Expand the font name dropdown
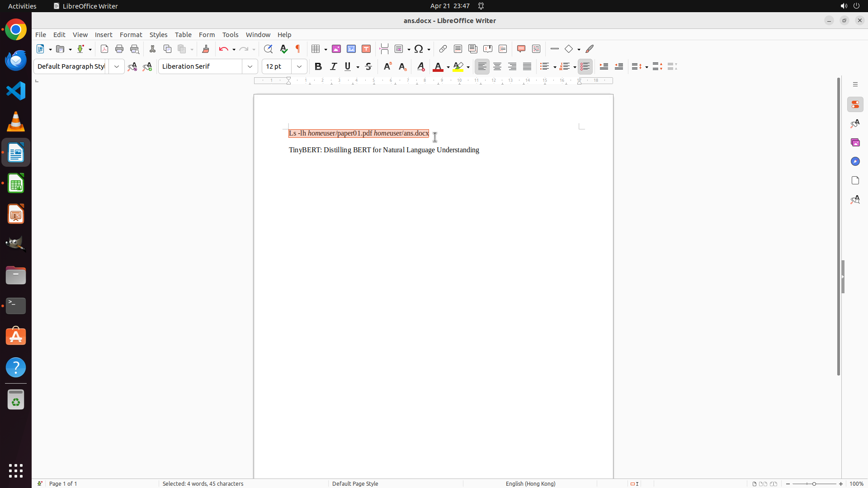This screenshot has width=868, height=488. click(250, 66)
